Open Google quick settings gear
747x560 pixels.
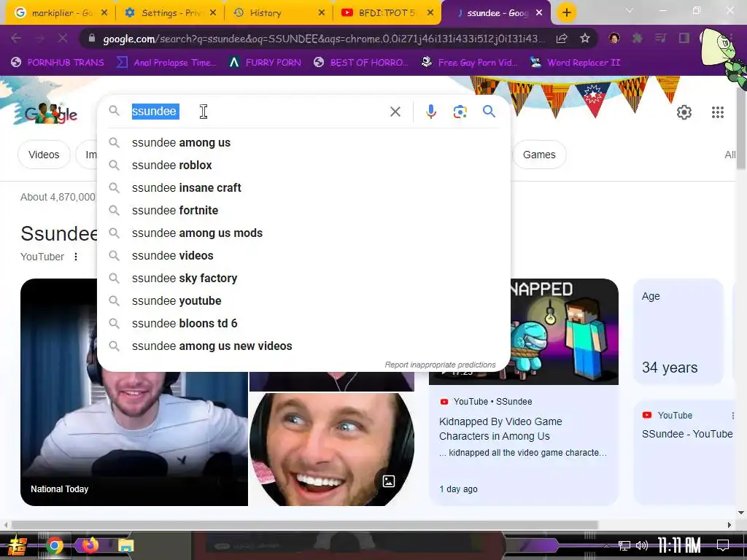684,112
